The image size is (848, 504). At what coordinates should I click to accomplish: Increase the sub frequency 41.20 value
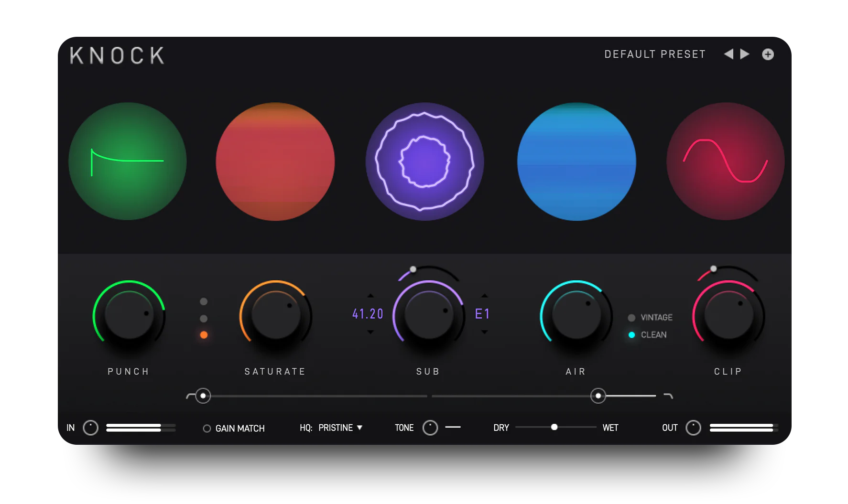370,296
